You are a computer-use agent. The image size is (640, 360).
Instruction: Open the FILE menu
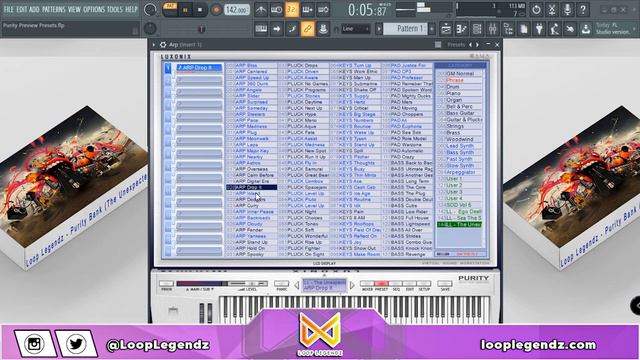[9, 9]
